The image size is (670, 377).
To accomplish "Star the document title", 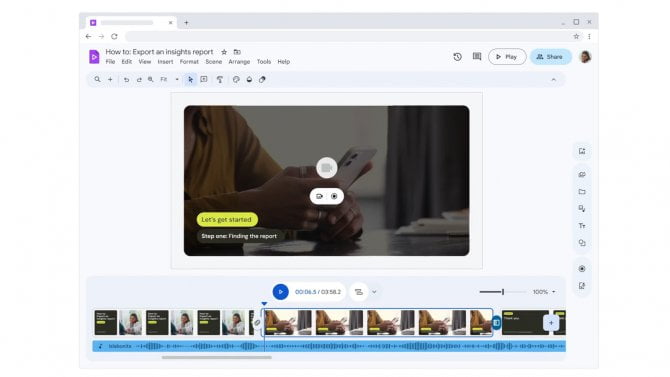I will [x=224, y=52].
